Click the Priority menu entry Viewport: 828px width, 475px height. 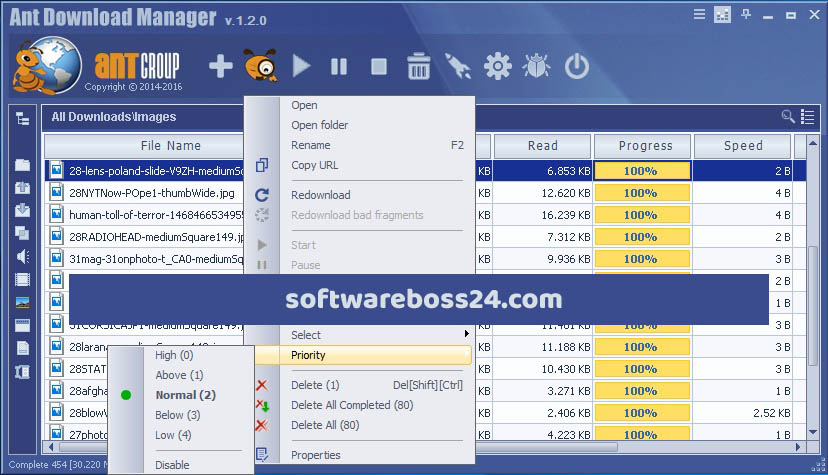click(x=364, y=355)
